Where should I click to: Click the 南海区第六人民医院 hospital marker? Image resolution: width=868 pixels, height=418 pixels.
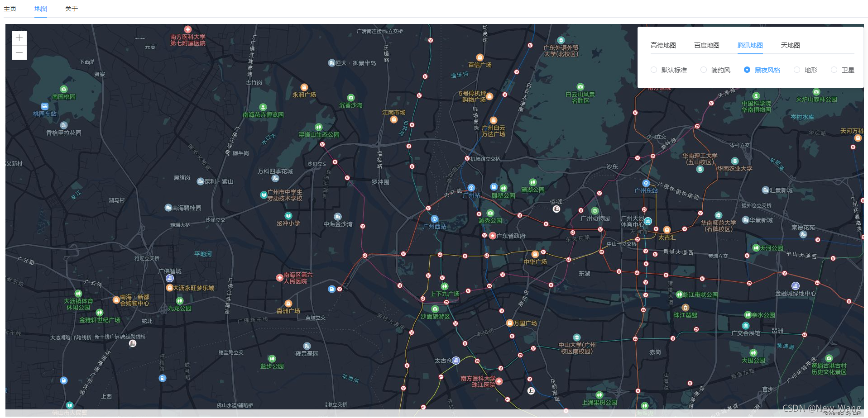pos(280,278)
